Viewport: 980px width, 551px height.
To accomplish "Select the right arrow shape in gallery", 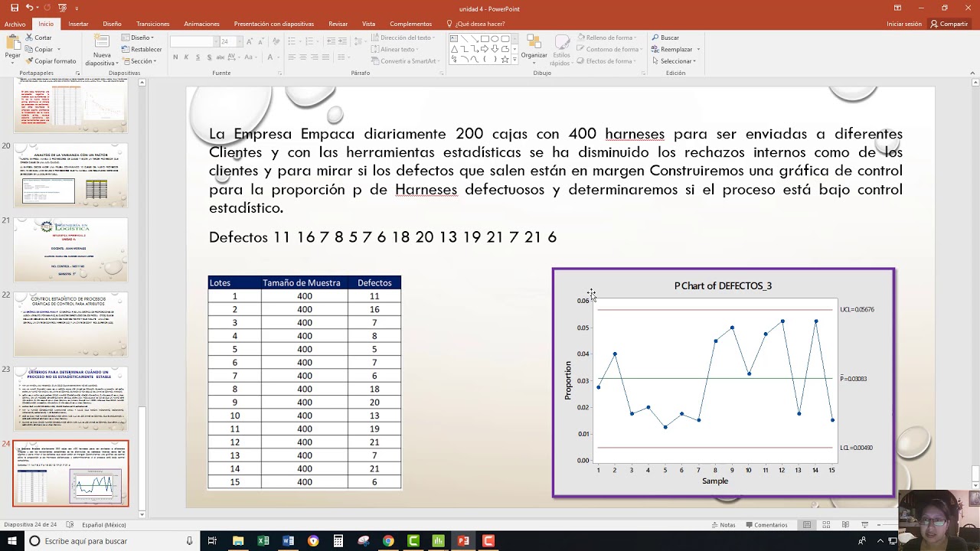I will click(485, 48).
